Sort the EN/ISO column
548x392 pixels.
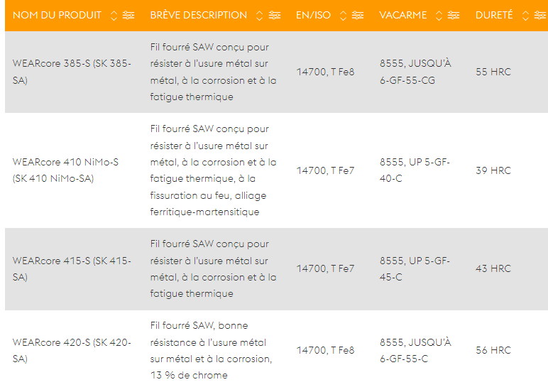343,16
